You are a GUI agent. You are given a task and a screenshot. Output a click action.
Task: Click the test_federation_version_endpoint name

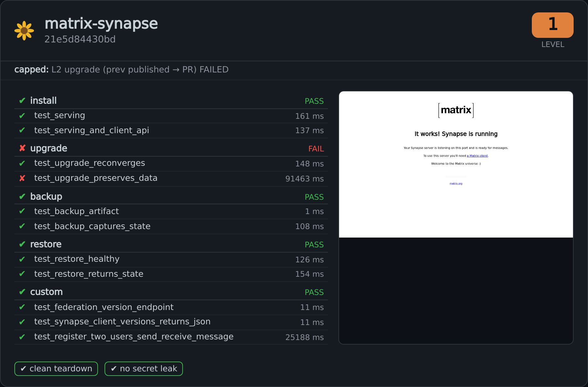pos(104,307)
